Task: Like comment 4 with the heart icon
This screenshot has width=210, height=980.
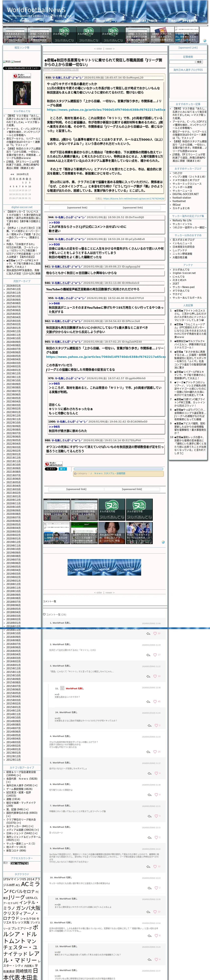Action: pyautogui.click(x=155, y=752)
